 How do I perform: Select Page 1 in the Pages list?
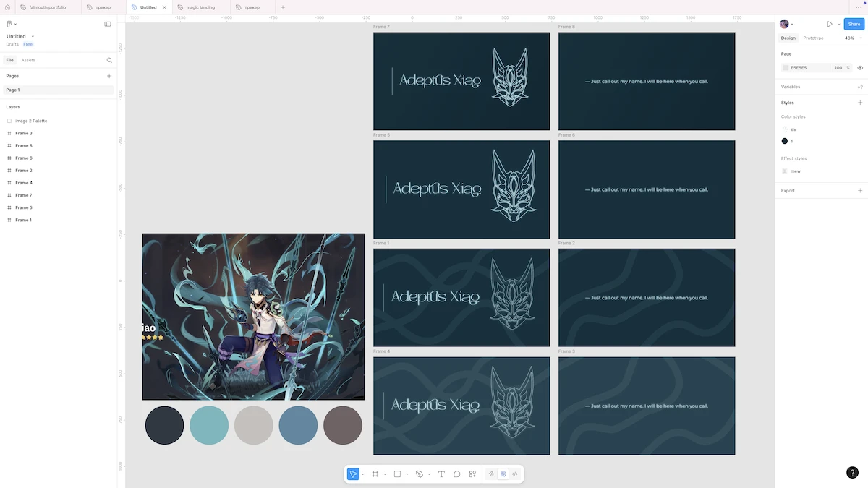point(58,90)
